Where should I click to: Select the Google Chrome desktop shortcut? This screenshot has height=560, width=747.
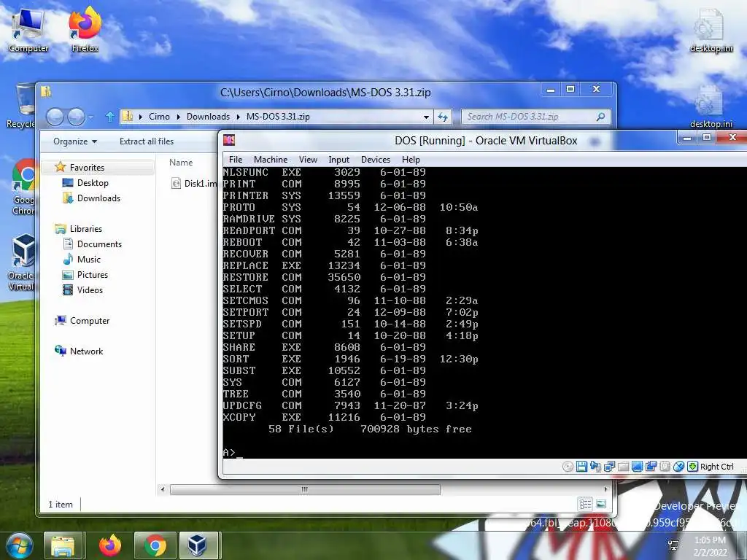pyautogui.click(x=23, y=187)
